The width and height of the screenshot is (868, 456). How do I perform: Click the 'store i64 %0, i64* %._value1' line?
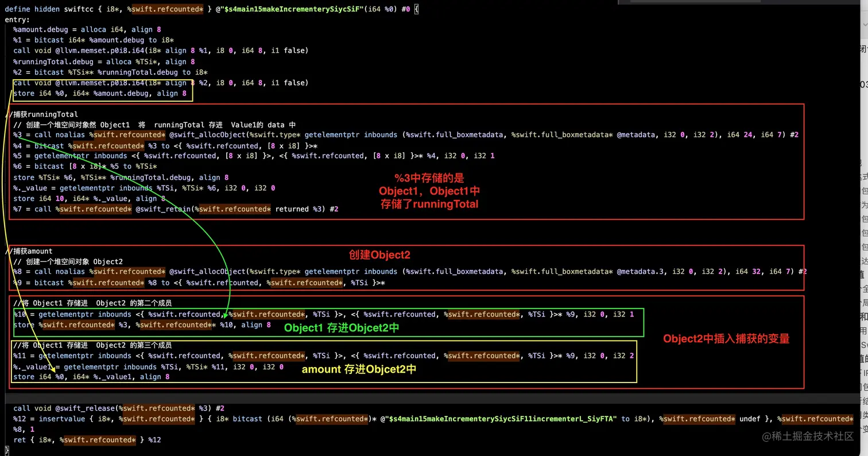(x=91, y=377)
